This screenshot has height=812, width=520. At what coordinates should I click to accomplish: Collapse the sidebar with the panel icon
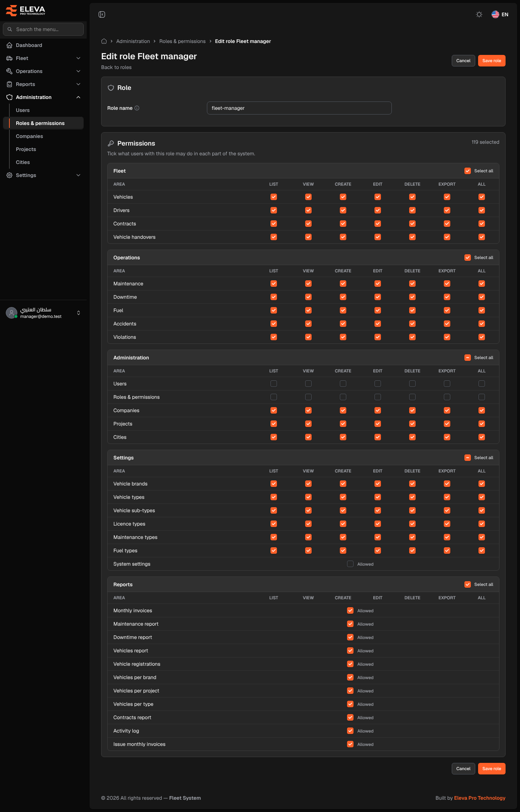pos(102,14)
